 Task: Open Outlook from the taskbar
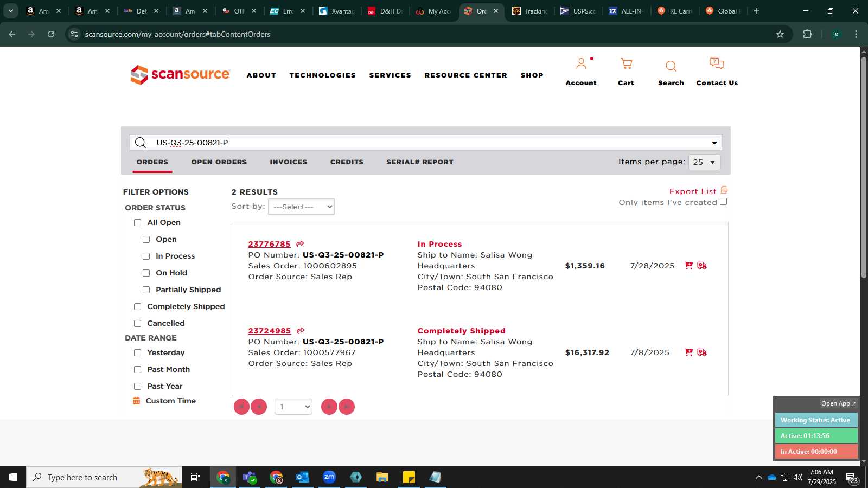tap(303, 477)
